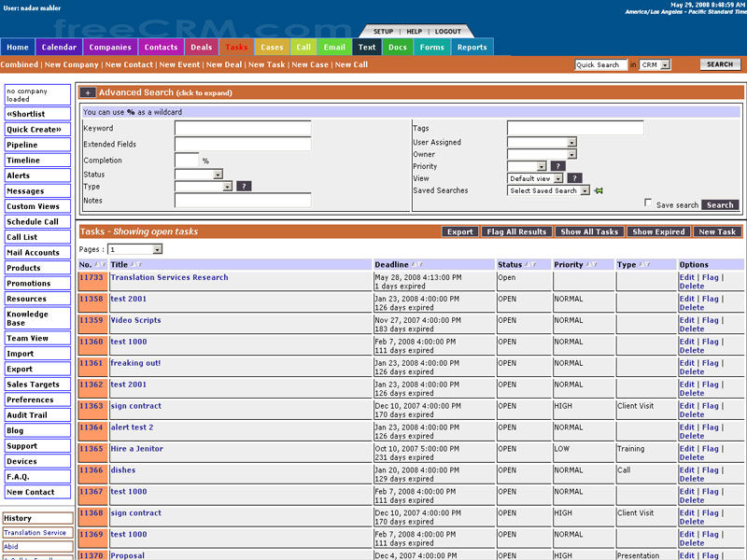The width and height of the screenshot is (747, 560).
Task: Open the Select Saved Search dropdown
Action: pyautogui.click(x=548, y=190)
